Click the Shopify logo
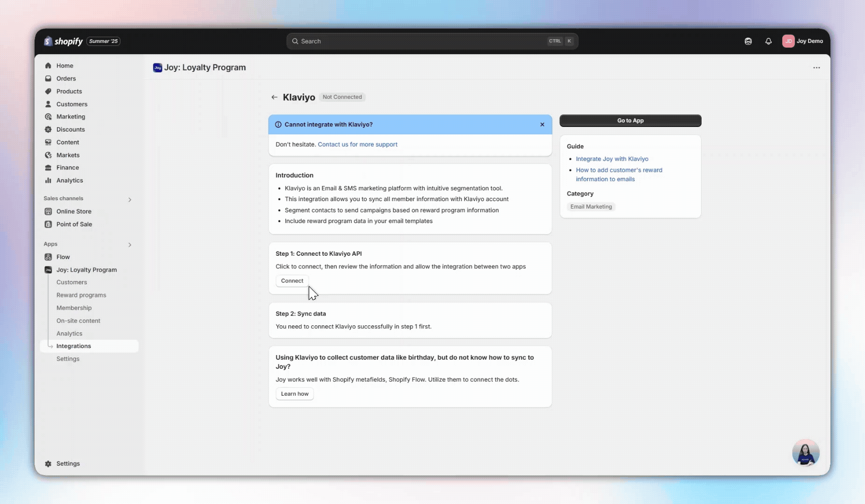865x504 pixels. 64,41
